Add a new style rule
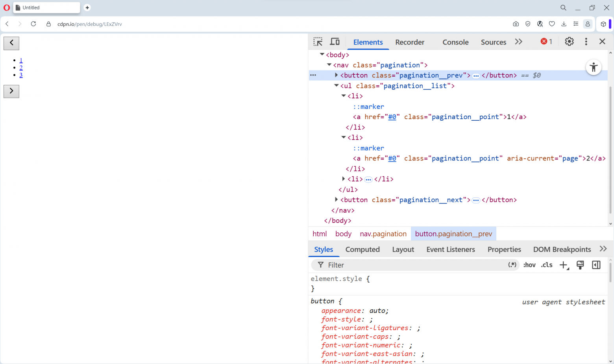The image size is (614, 364). 564,265
